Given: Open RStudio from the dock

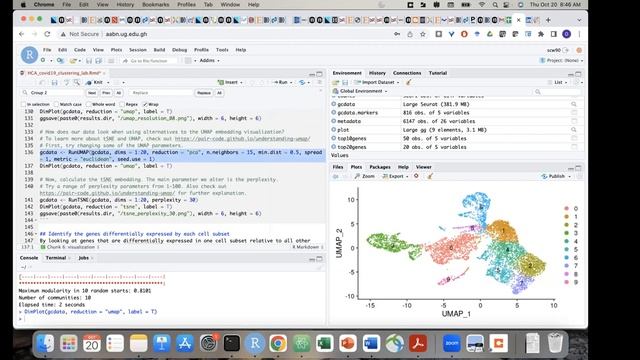Looking at the screenshot, I should point(255,343).
